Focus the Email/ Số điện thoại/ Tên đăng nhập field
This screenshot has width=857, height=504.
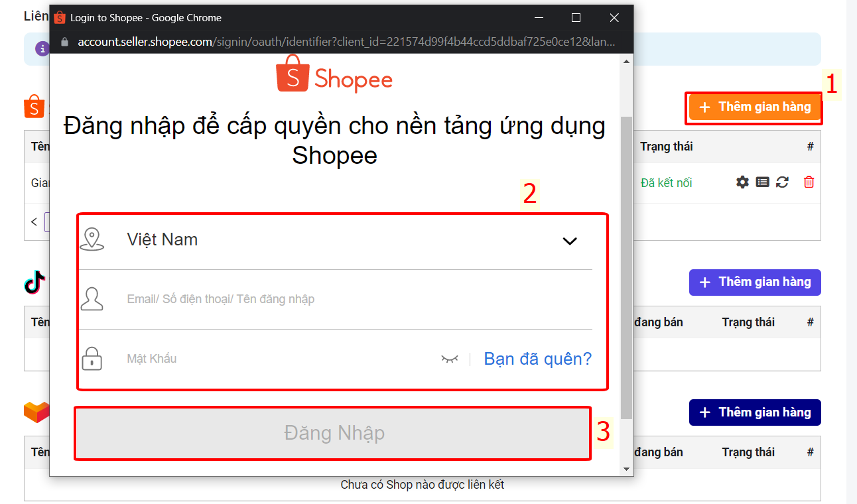point(336,299)
